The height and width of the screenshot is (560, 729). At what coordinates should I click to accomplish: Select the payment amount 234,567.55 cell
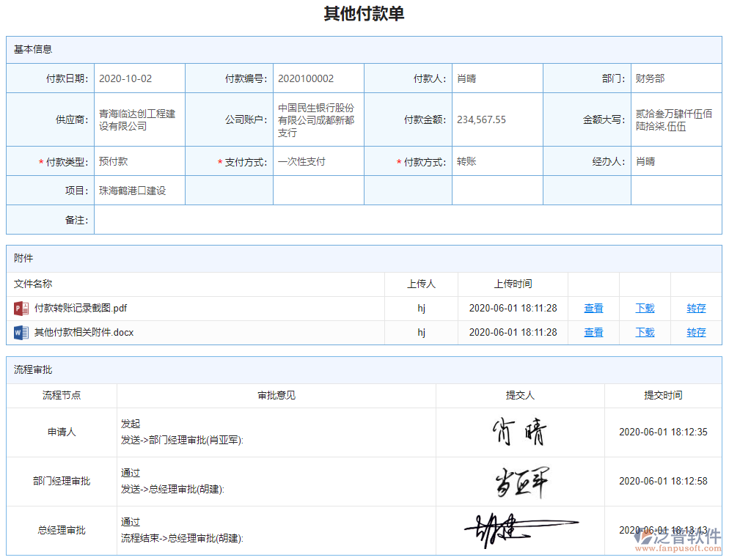[x=496, y=119]
